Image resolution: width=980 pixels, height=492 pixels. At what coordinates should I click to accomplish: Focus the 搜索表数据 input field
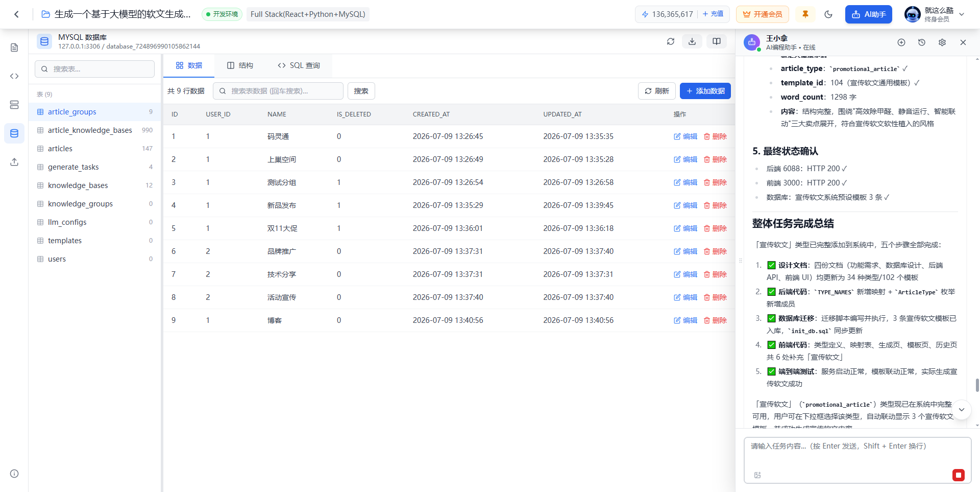click(x=278, y=91)
